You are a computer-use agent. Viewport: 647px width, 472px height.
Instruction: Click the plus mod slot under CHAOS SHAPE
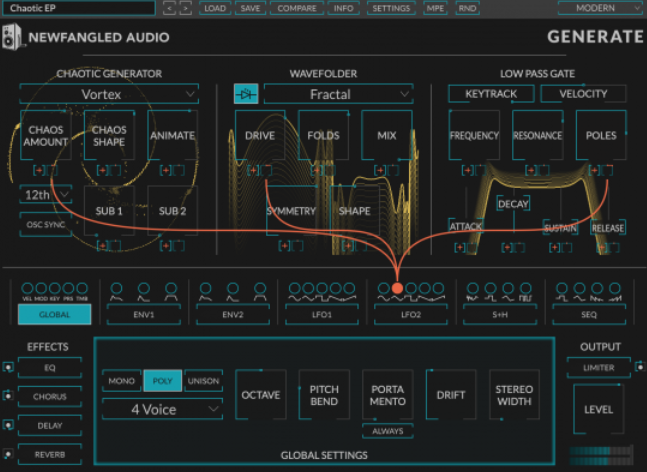tap(102, 170)
